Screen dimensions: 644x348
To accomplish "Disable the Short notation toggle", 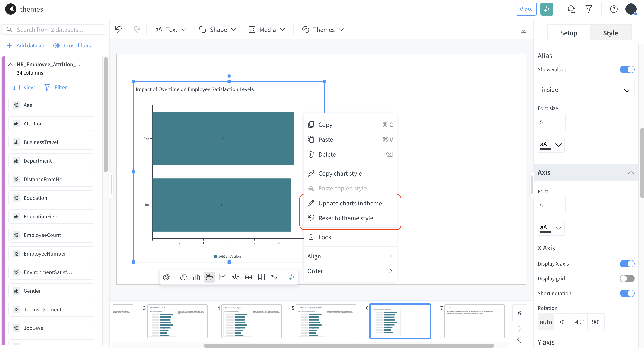I will [627, 293].
